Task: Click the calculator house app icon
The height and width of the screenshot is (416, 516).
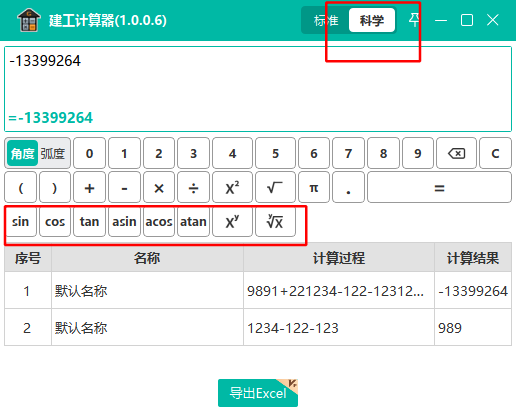Action: point(29,20)
